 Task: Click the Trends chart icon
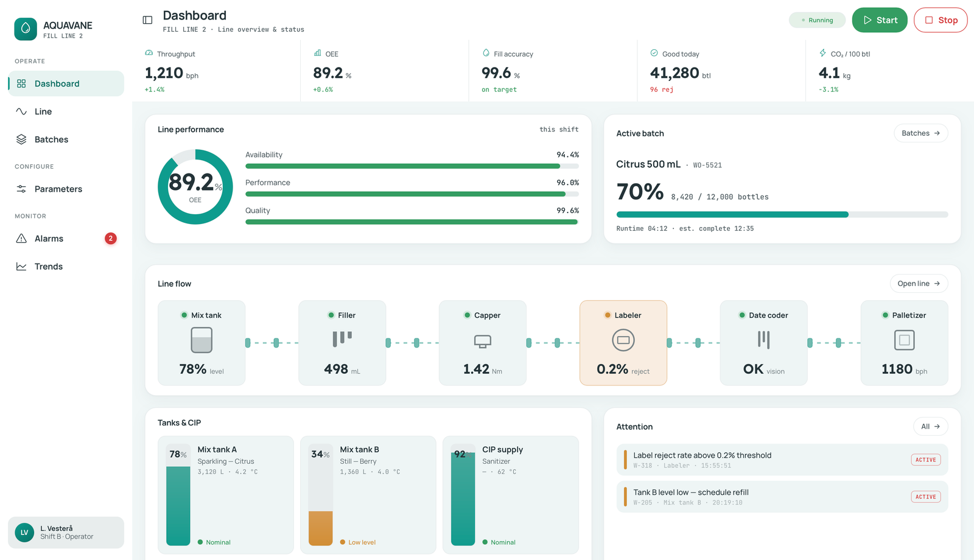(x=21, y=267)
